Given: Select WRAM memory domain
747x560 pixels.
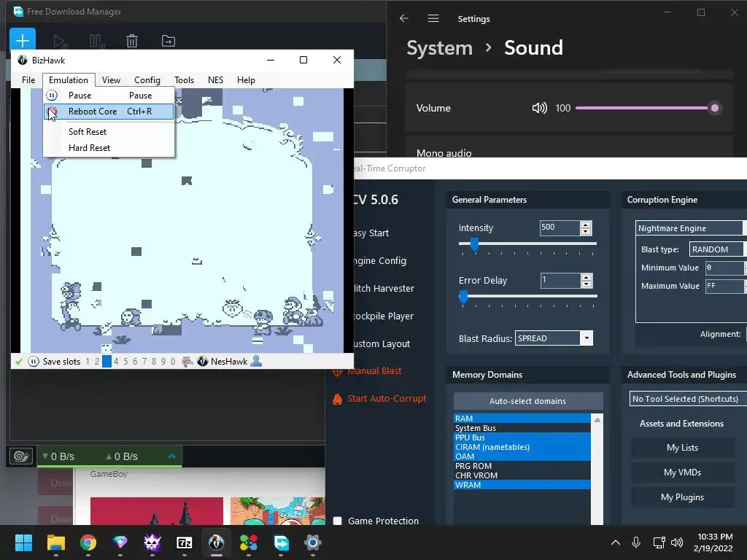Looking at the screenshot, I should 522,485.
